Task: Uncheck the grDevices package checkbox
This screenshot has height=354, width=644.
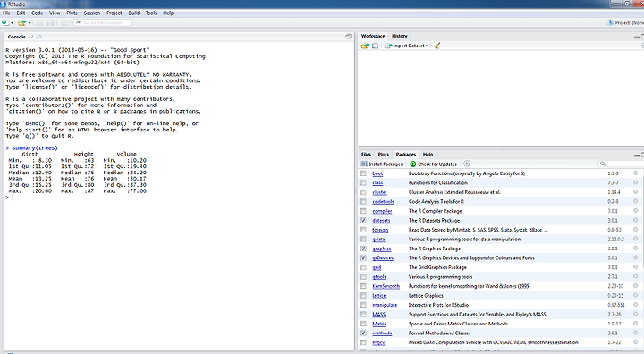Action: [363, 258]
